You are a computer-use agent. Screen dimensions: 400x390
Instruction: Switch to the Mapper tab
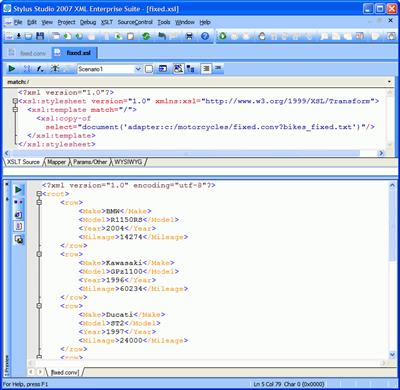click(x=56, y=162)
